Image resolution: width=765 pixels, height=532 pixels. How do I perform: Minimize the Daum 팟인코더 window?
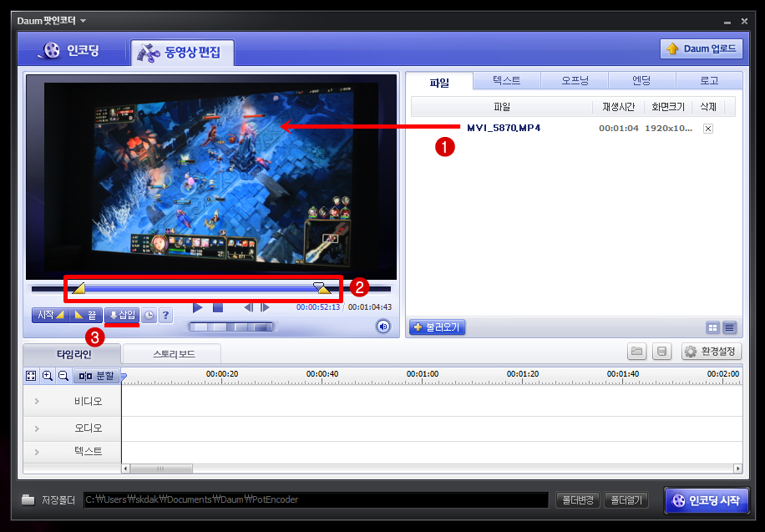[x=727, y=22]
